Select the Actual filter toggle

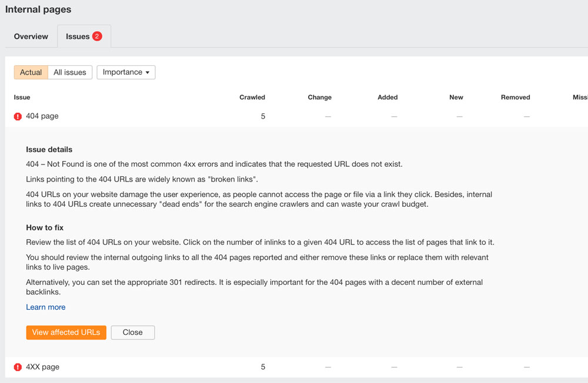(31, 72)
